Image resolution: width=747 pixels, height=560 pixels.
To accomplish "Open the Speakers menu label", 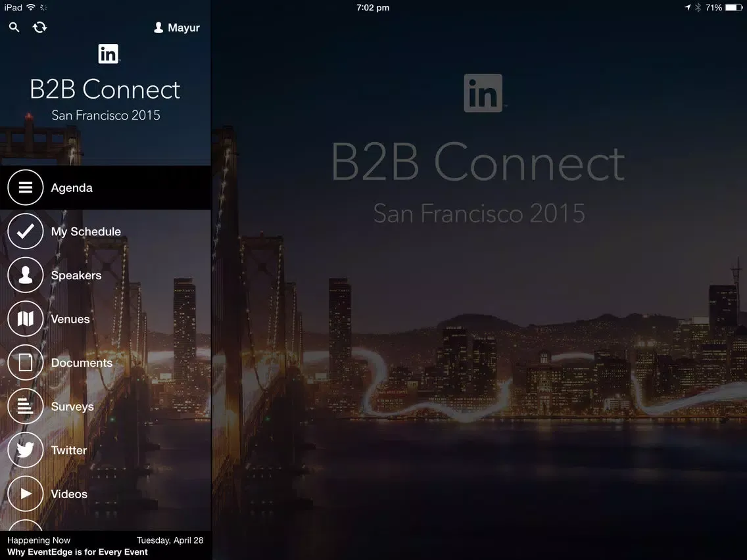I will coord(76,275).
